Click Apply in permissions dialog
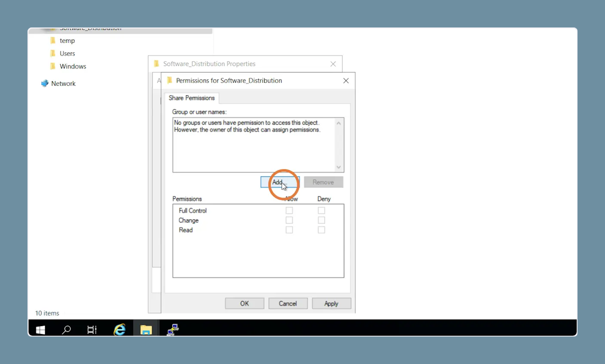The width and height of the screenshot is (605, 364). [x=331, y=304]
